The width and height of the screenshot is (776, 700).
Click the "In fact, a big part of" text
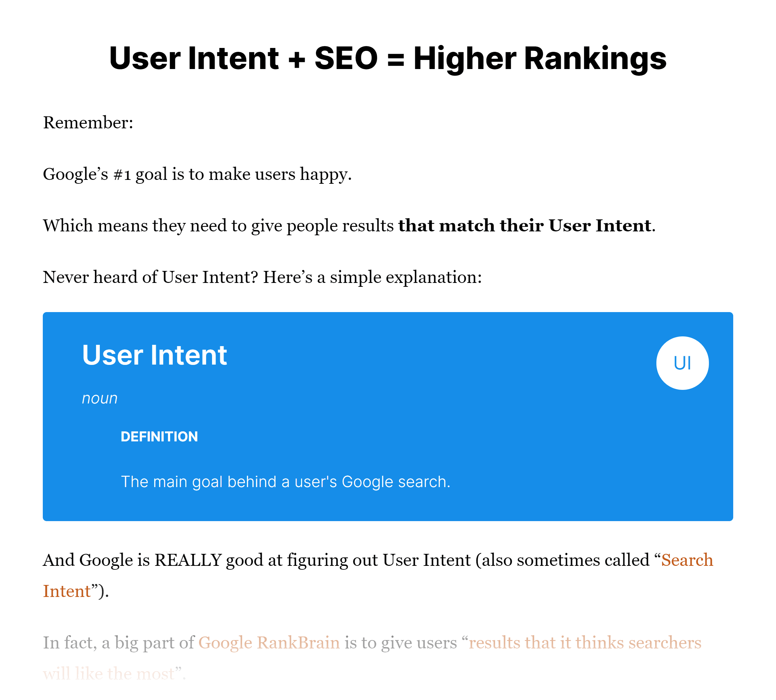(119, 643)
